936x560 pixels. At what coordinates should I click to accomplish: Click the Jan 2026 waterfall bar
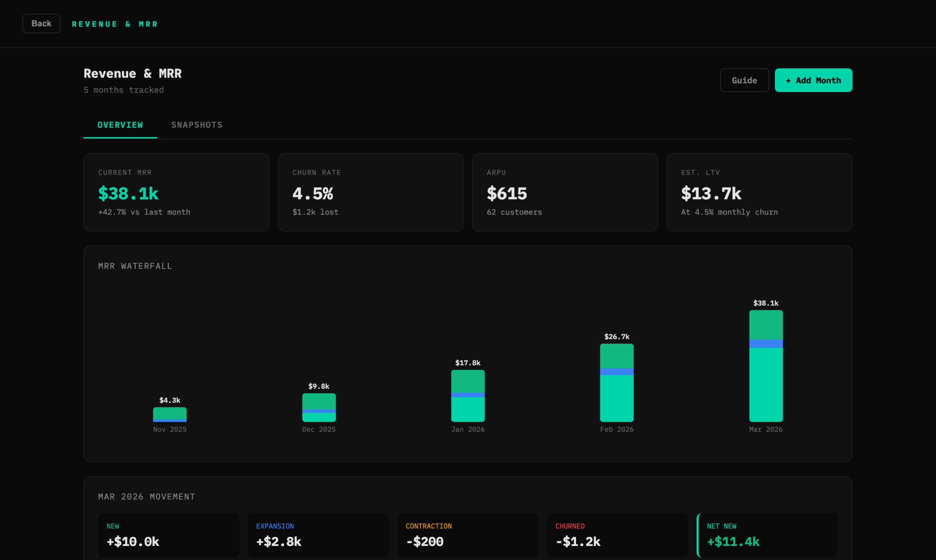click(x=468, y=395)
